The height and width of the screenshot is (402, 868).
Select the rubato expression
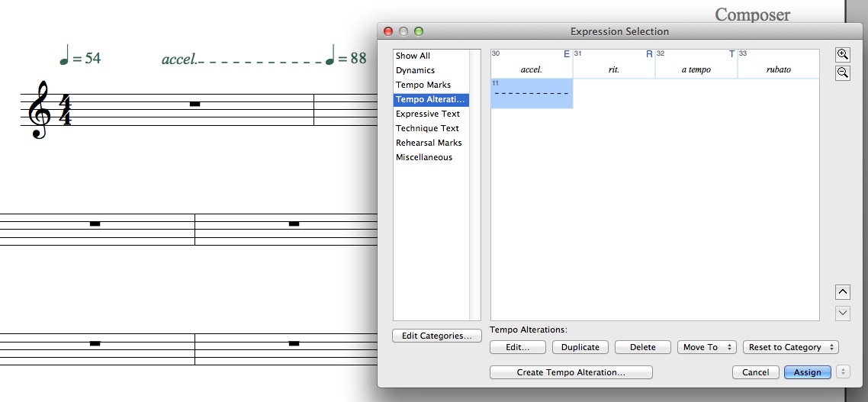tap(778, 64)
